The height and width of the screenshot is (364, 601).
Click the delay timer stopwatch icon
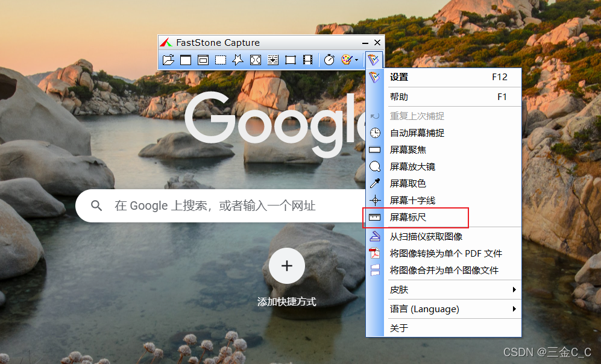point(329,60)
